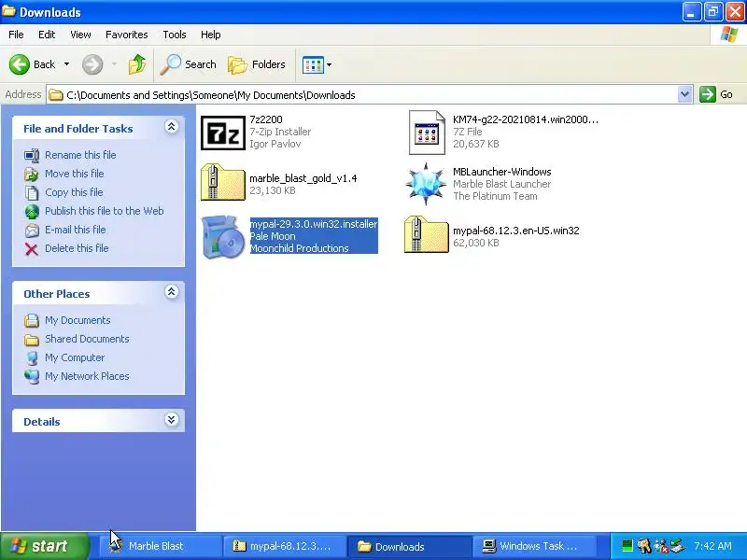The height and width of the screenshot is (560, 747).
Task: Click the Go button beside Address bar
Action: 717,94
